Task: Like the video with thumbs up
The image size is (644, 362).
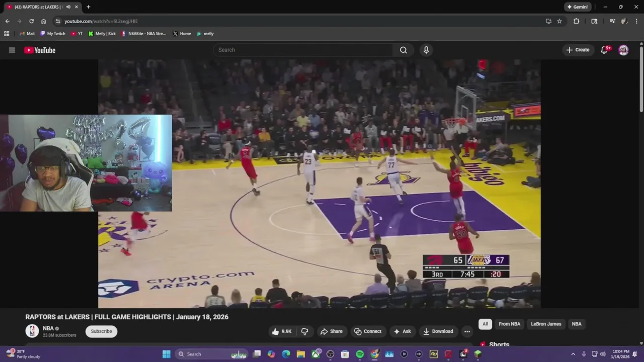Action: (282, 331)
